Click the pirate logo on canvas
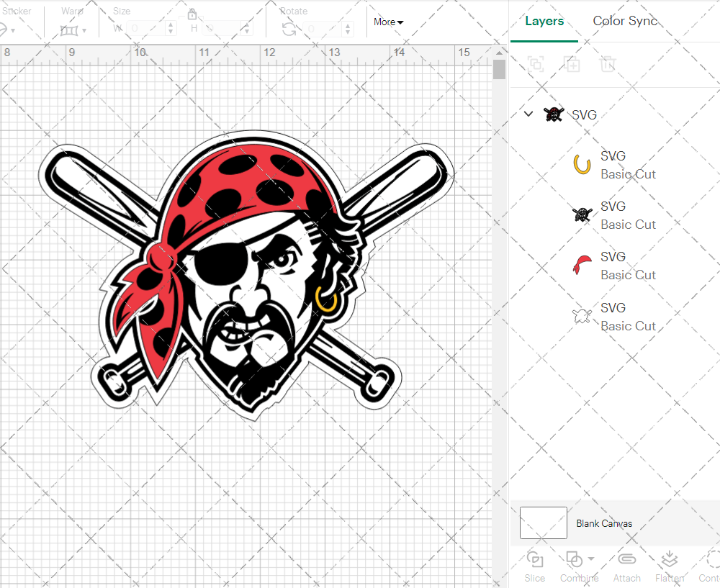Image resolution: width=720 pixels, height=588 pixels. pyautogui.click(x=246, y=275)
